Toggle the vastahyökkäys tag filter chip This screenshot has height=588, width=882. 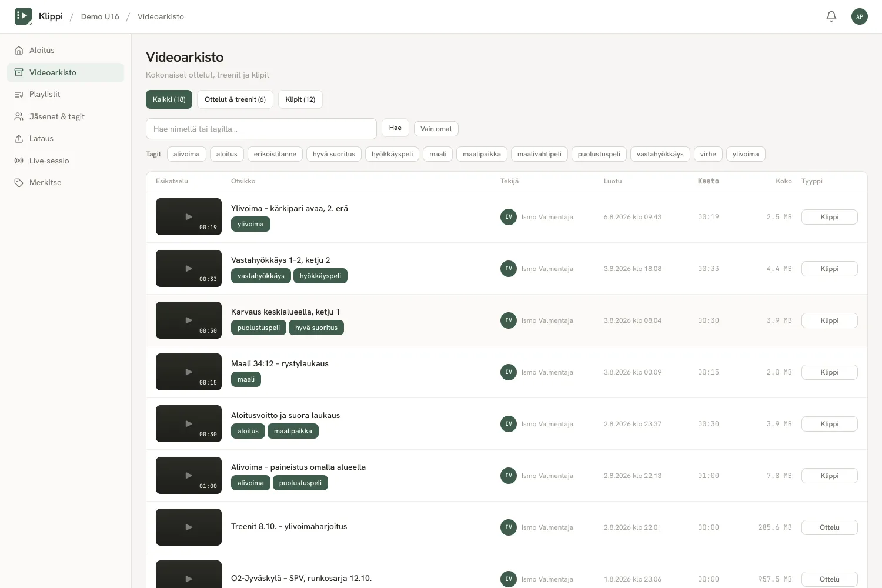[660, 154]
